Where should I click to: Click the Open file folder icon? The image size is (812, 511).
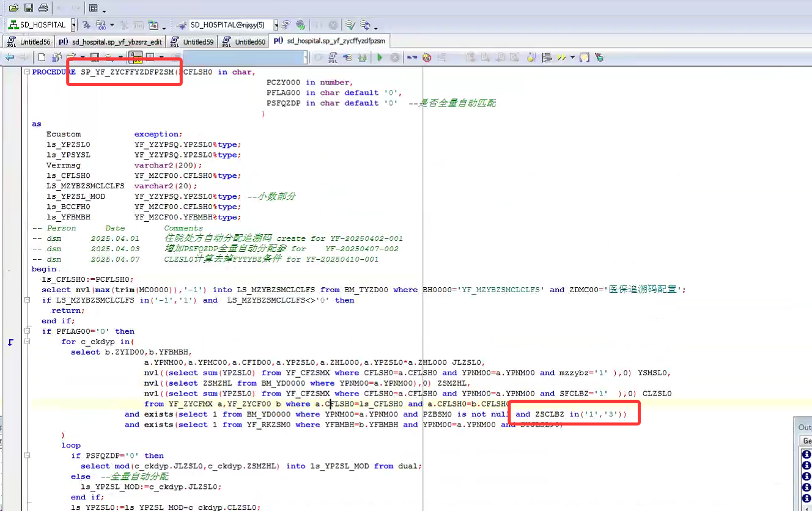(x=13, y=8)
